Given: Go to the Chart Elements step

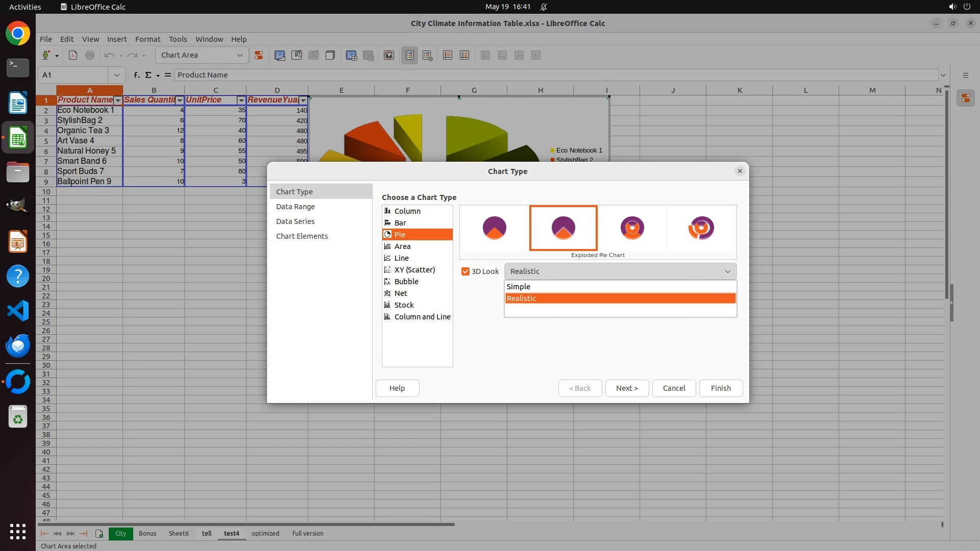Looking at the screenshot, I should 302,236.
